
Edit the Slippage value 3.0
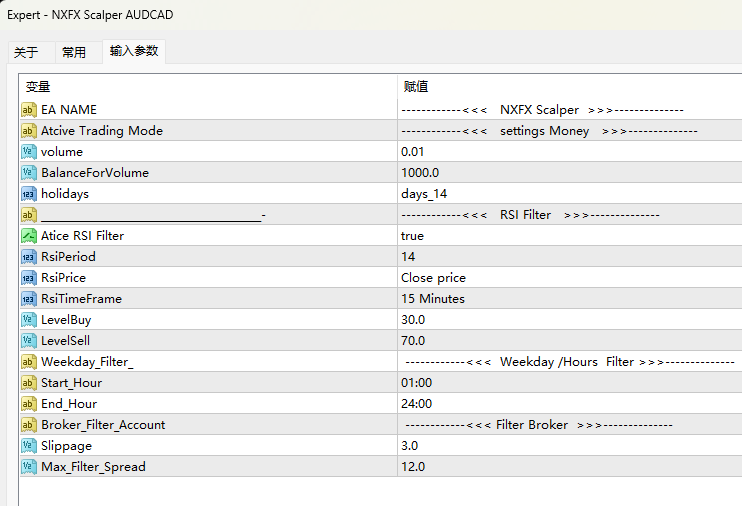[x=410, y=446]
